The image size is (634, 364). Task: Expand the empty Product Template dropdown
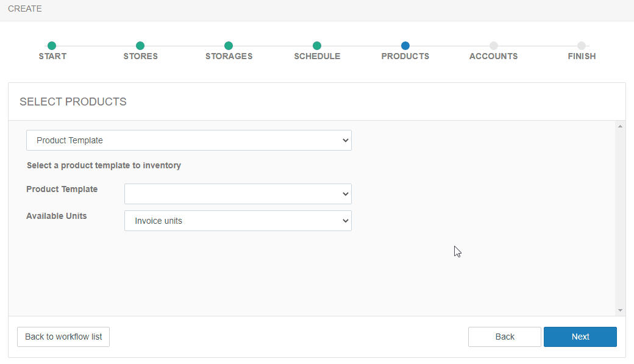(x=238, y=194)
